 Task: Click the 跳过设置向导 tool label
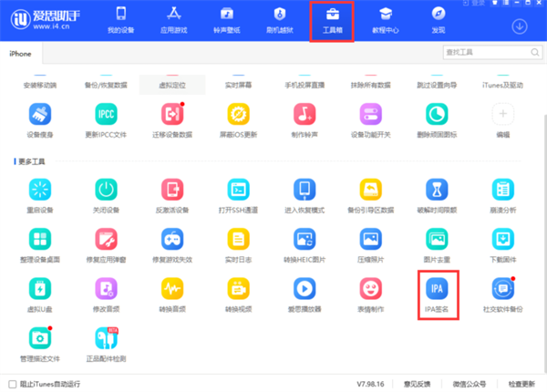pyautogui.click(x=437, y=85)
